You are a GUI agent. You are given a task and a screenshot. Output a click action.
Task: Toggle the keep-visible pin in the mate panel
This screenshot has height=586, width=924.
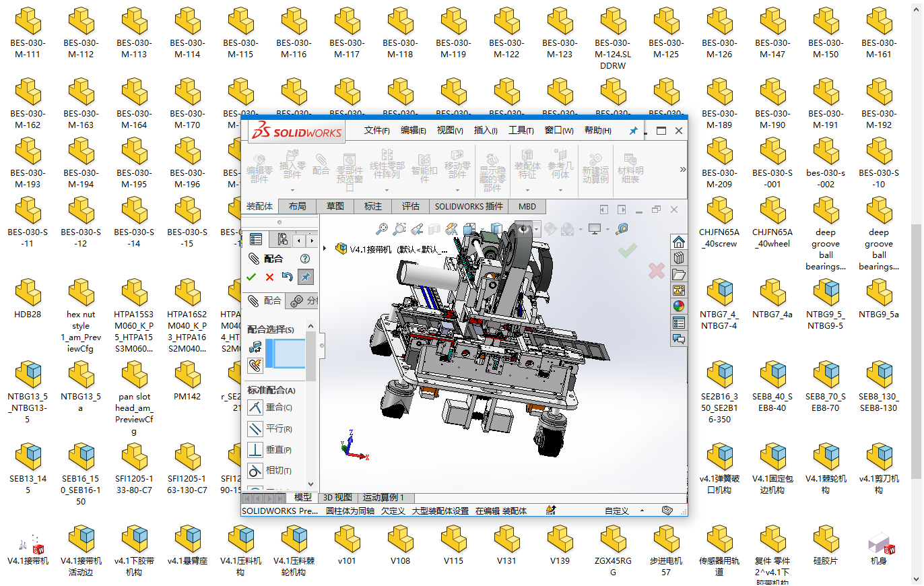point(306,277)
